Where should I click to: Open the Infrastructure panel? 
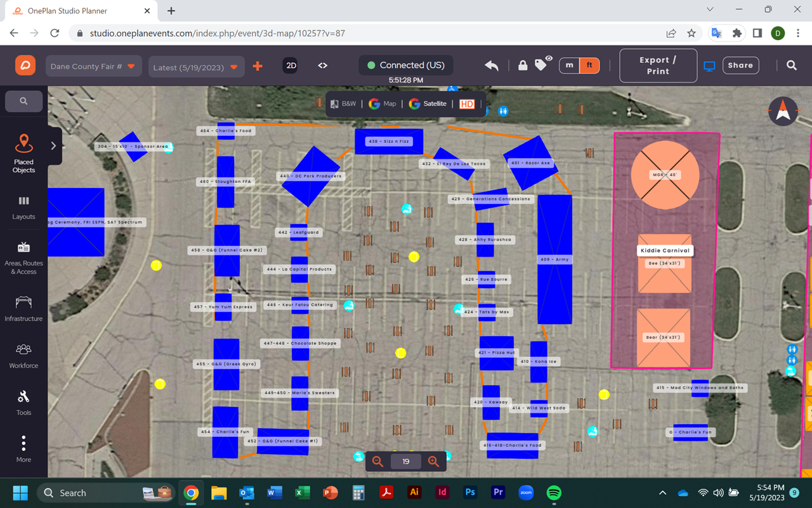(x=23, y=309)
